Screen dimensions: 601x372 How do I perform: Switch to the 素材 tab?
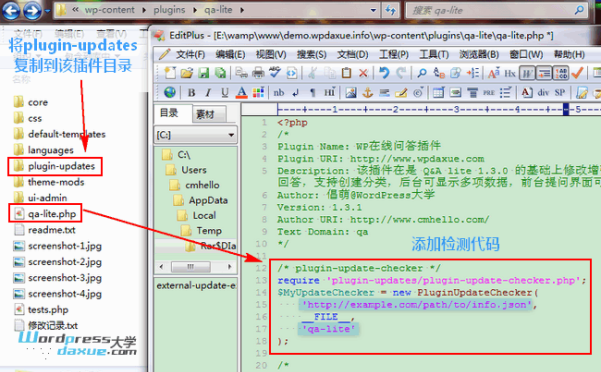pyautogui.click(x=205, y=114)
